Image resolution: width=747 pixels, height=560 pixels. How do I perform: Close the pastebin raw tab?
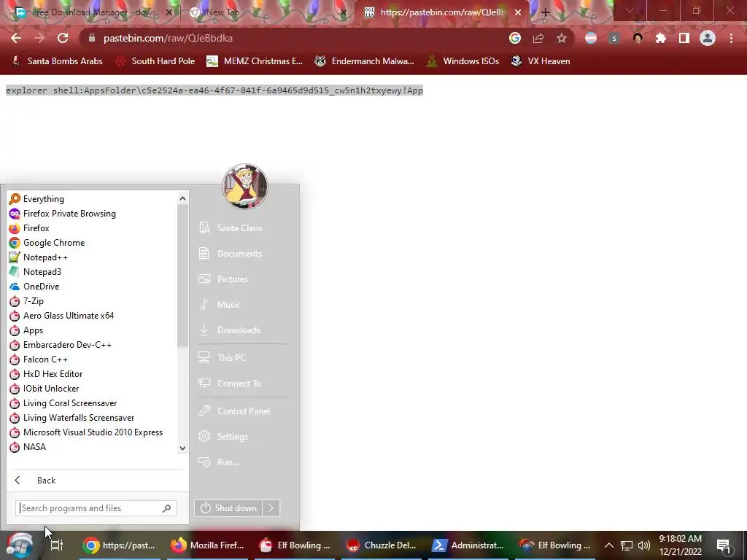[x=518, y=12]
